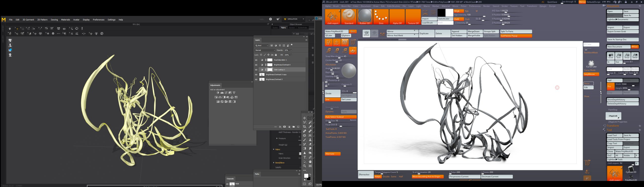Select the Standard brush thumbnail in ZBrush

click(349, 16)
